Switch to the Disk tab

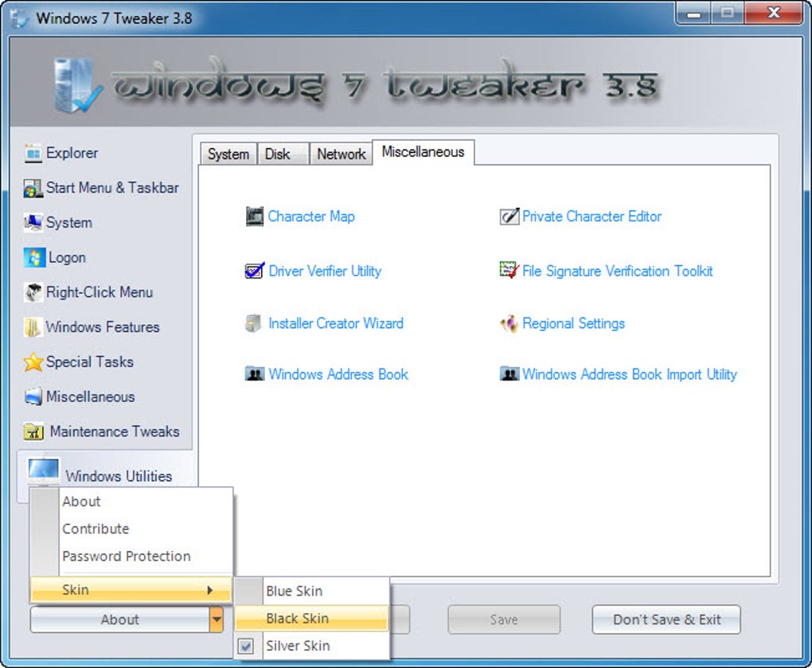283,154
